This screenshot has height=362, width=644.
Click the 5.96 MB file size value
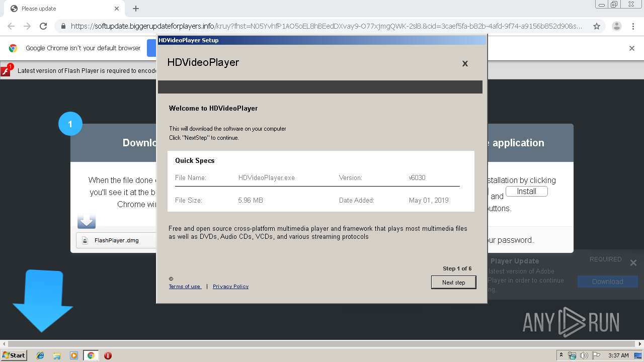point(251,200)
